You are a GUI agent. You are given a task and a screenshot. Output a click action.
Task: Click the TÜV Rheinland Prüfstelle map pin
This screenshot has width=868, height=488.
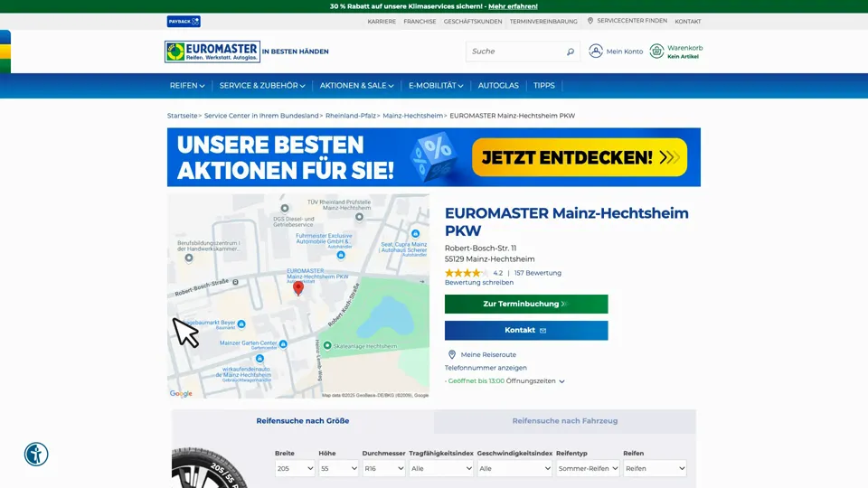click(359, 217)
